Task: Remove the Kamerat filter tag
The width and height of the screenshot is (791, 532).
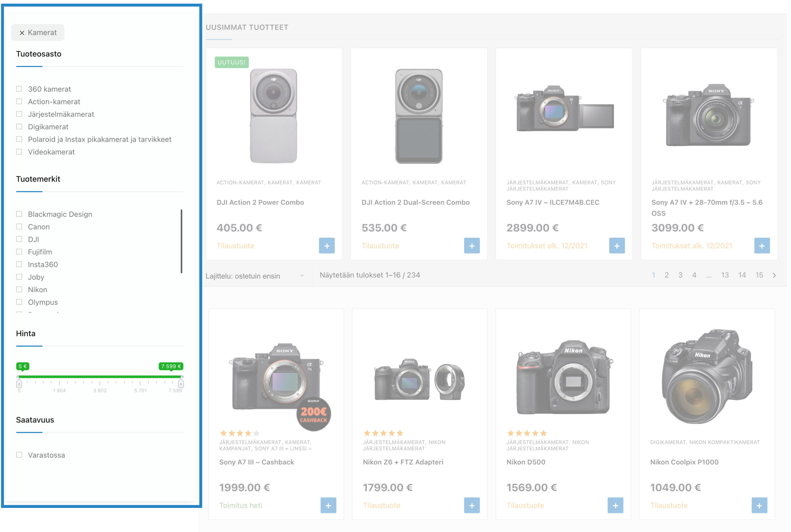Action: coord(22,32)
